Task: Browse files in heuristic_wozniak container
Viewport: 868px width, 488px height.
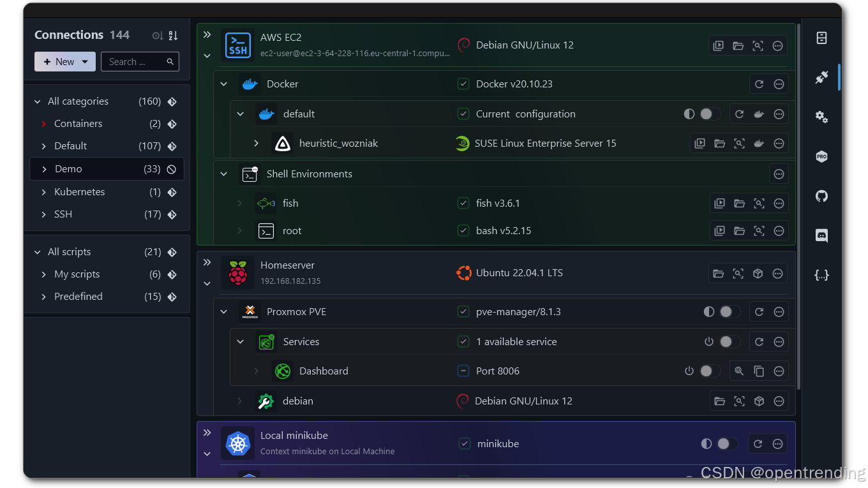Action: tap(719, 144)
